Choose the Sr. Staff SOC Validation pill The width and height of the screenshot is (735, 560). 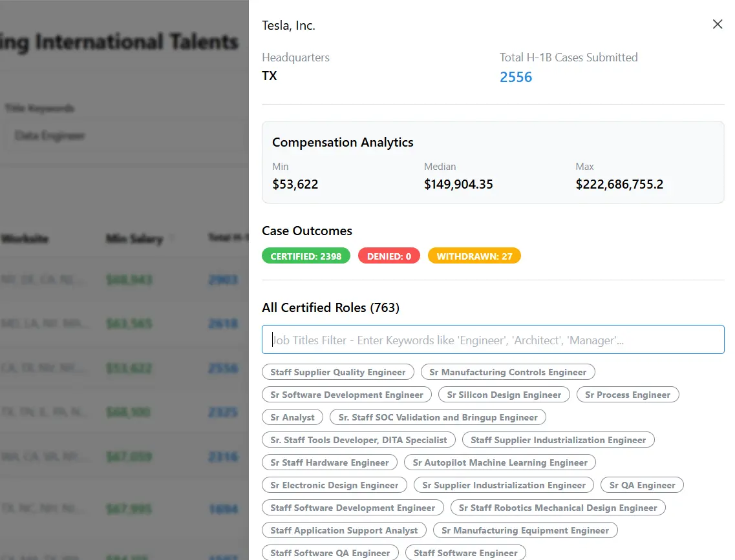(x=437, y=417)
